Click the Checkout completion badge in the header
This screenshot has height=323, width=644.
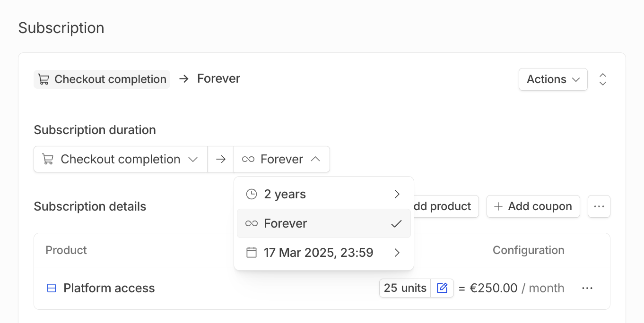tap(102, 79)
